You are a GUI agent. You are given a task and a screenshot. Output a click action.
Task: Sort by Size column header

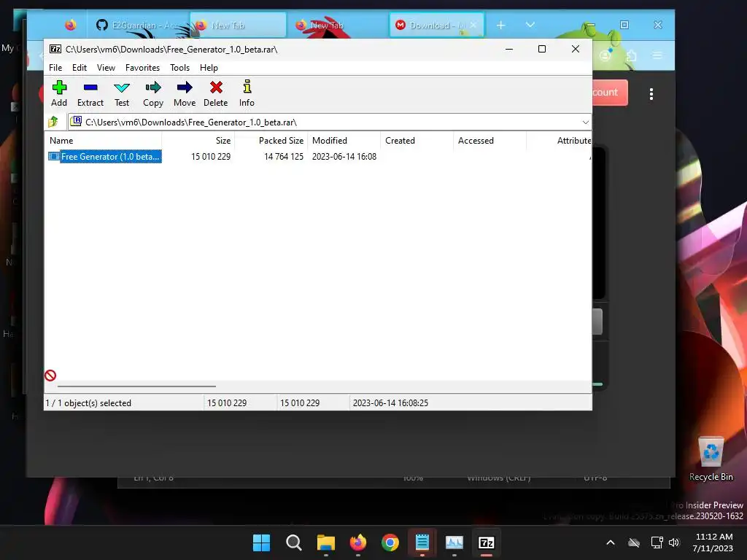tap(198, 141)
